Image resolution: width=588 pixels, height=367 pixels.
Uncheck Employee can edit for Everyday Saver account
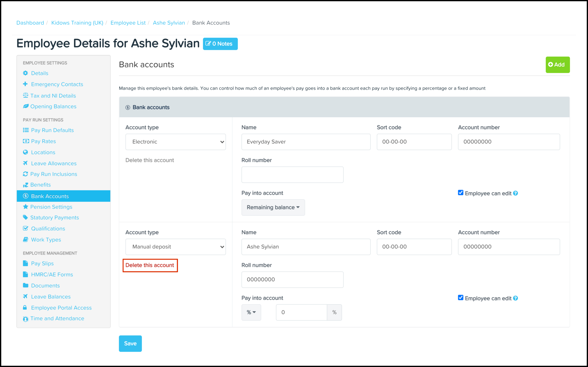click(x=461, y=193)
